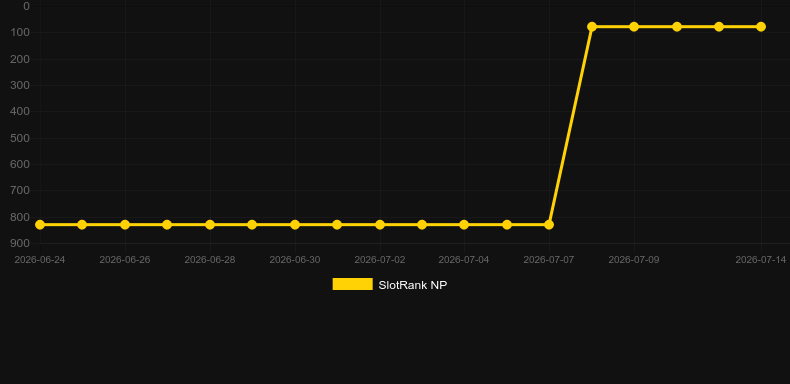Select the low data point above 2026-07-07

point(549,224)
